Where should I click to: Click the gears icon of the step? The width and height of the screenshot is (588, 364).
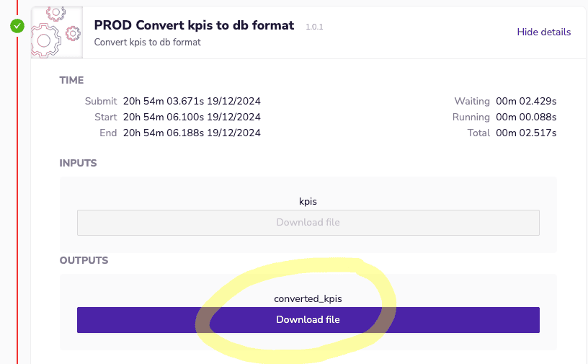[55, 32]
